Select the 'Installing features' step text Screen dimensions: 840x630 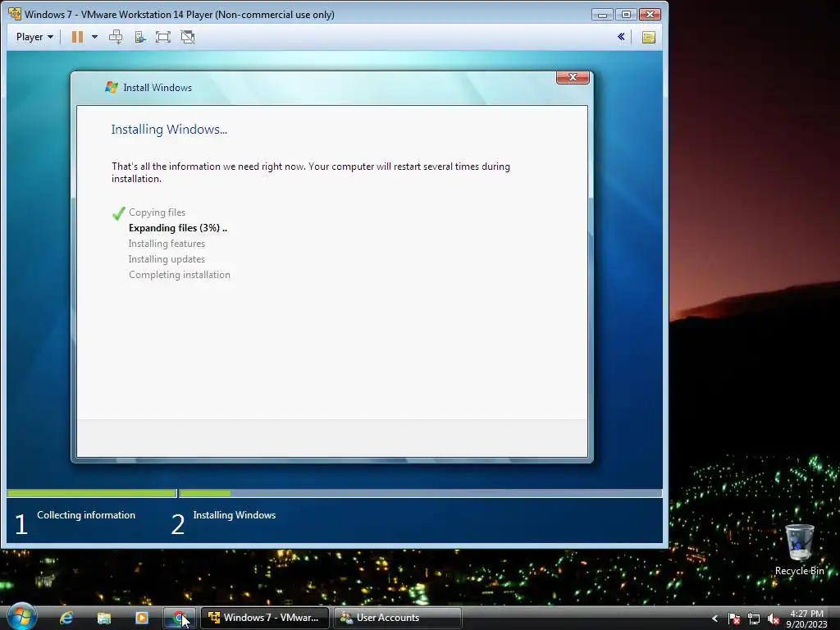tap(167, 244)
